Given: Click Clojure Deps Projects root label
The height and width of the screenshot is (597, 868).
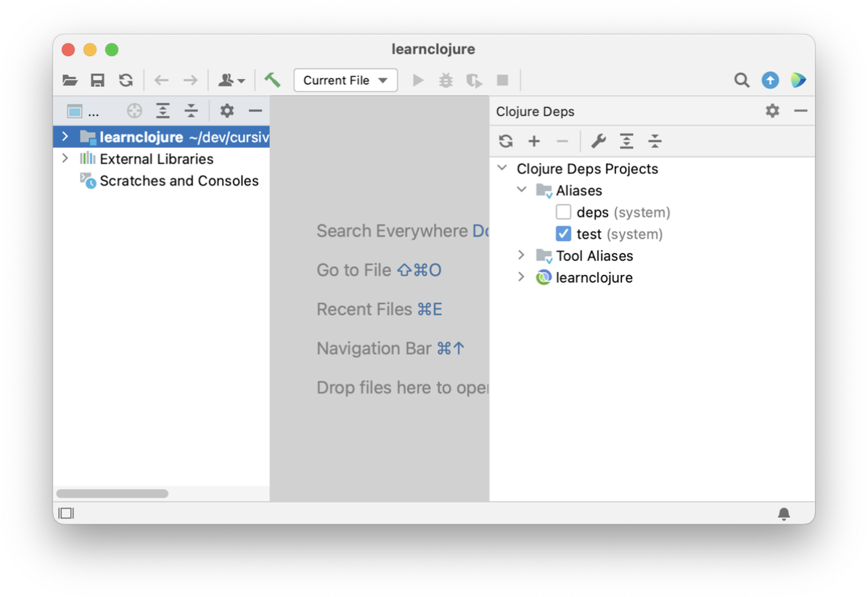Looking at the screenshot, I should (x=587, y=169).
